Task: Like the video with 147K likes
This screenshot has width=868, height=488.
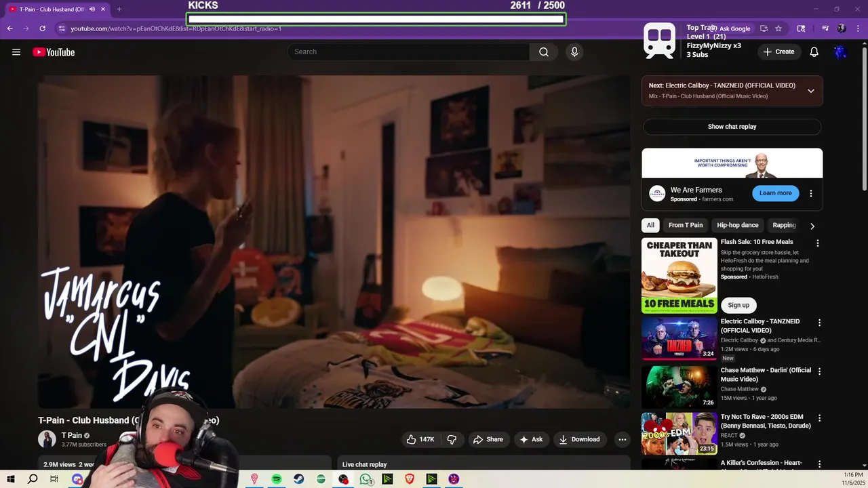Action: (420, 439)
